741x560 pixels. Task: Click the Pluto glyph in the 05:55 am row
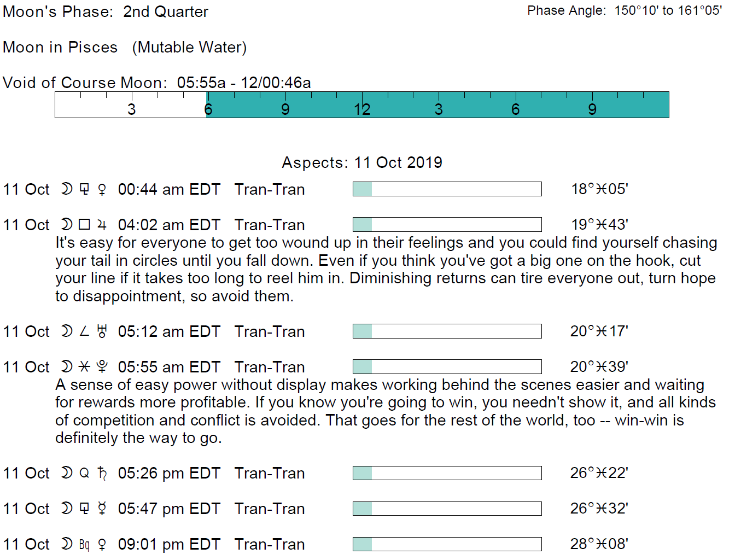tap(102, 367)
